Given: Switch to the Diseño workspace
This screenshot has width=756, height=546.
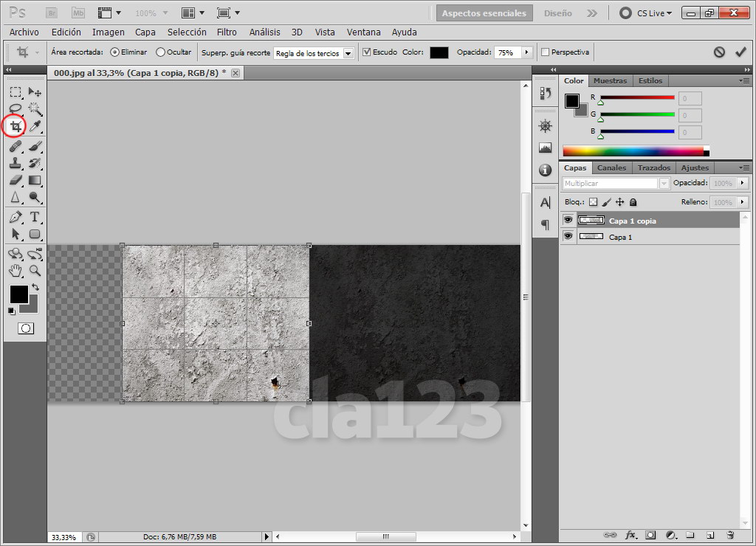Looking at the screenshot, I should 558,13.
